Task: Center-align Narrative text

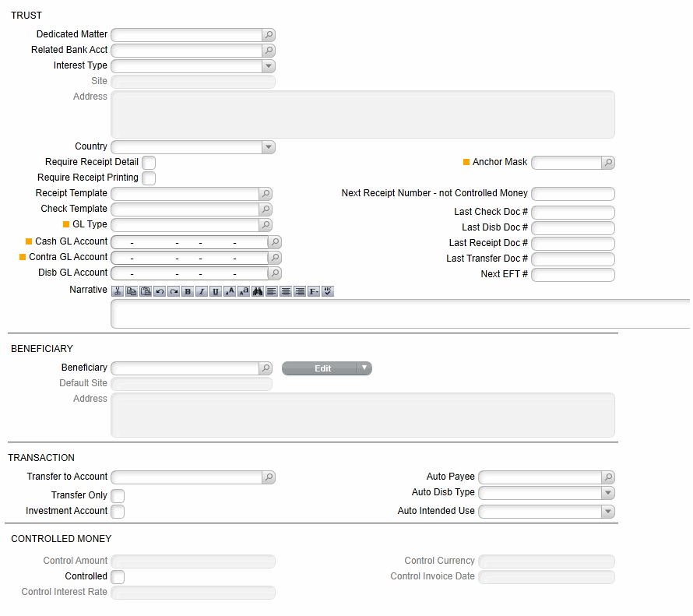Action: pyautogui.click(x=286, y=291)
